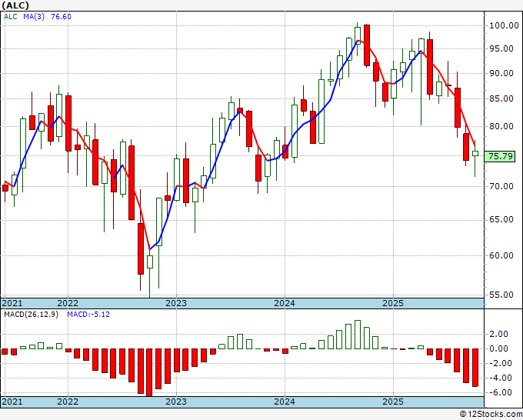Click the tallest green MACD bar in 2024
Image resolution: width=523 pixels, height=420 pixels.
[358, 335]
